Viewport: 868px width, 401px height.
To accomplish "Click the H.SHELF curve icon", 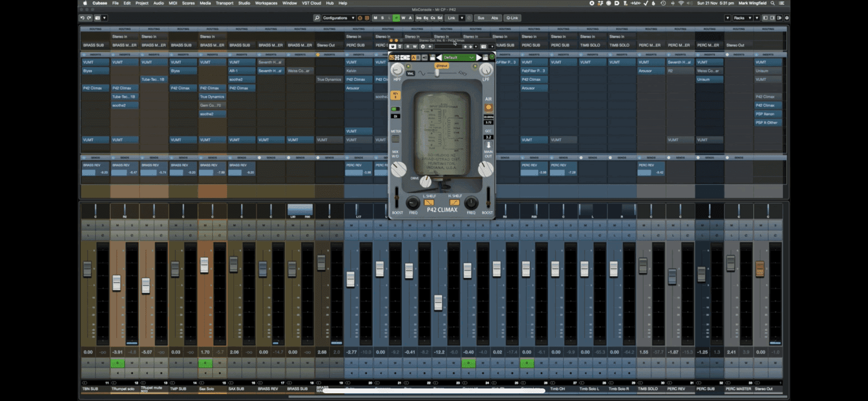I will coord(454,202).
